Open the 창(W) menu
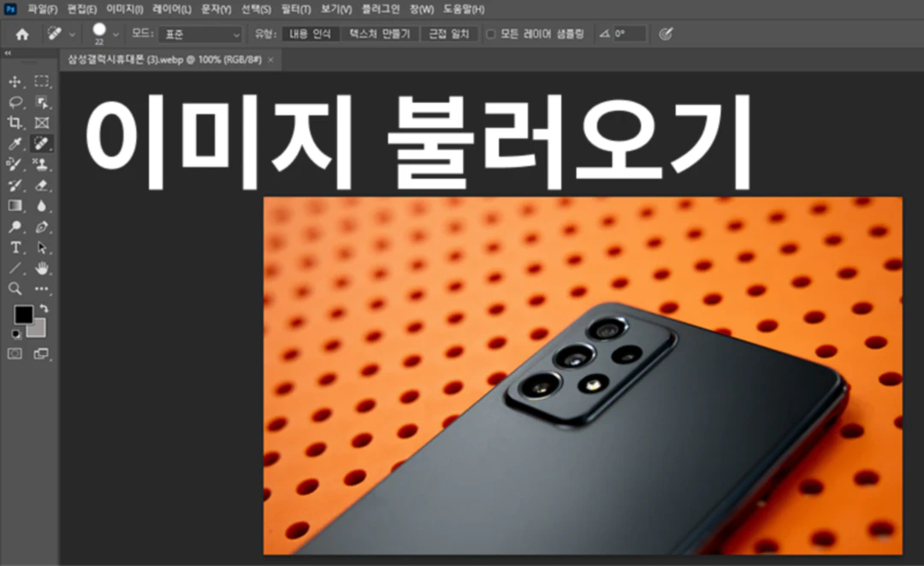 pyautogui.click(x=421, y=9)
